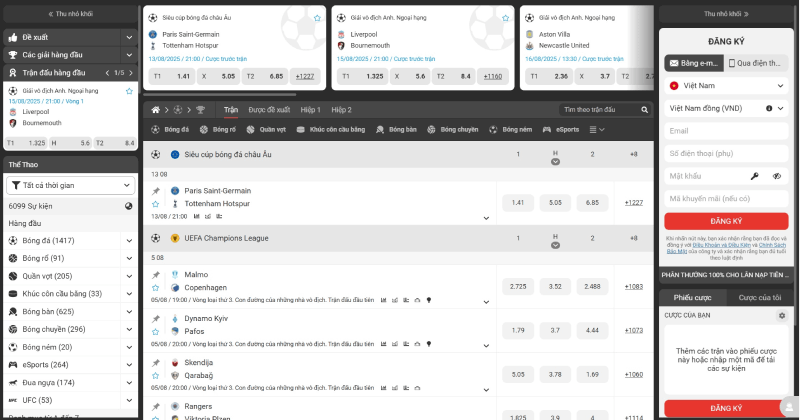
Task: Open bet slip settings gear icon
Action: point(782,315)
